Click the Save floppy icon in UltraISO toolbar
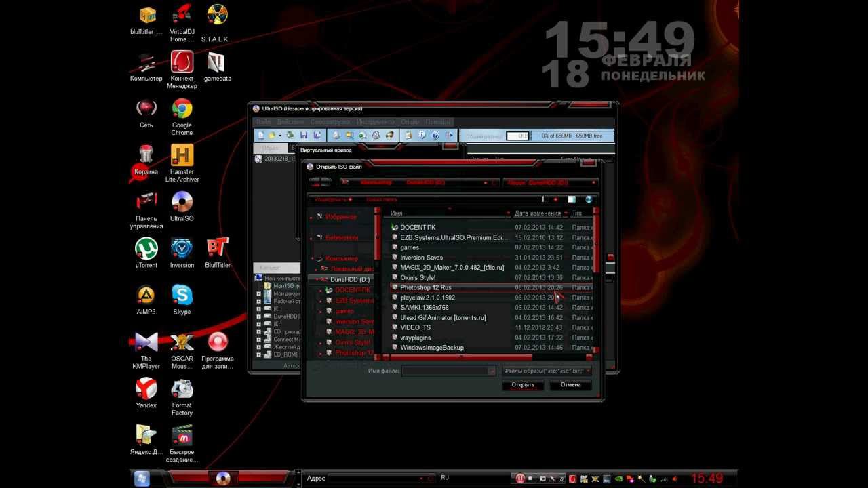Viewport: 868px width, 488px height. (304, 136)
